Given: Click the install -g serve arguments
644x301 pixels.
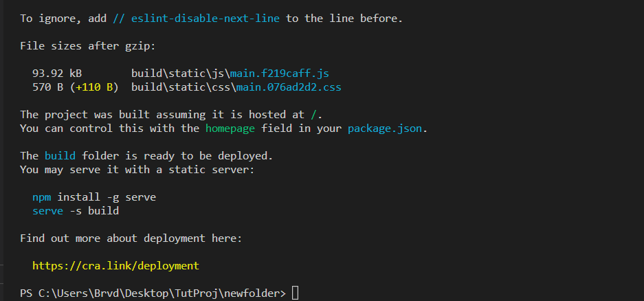Looking at the screenshot, I should pyautogui.click(x=107, y=197).
